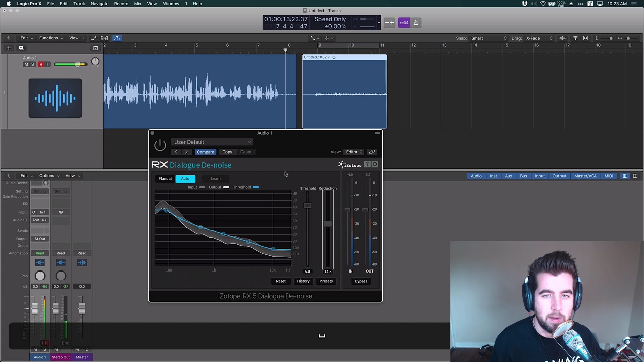This screenshot has height=362, width=644.
Task: Open the plugin History button
Action: (303, 281)
